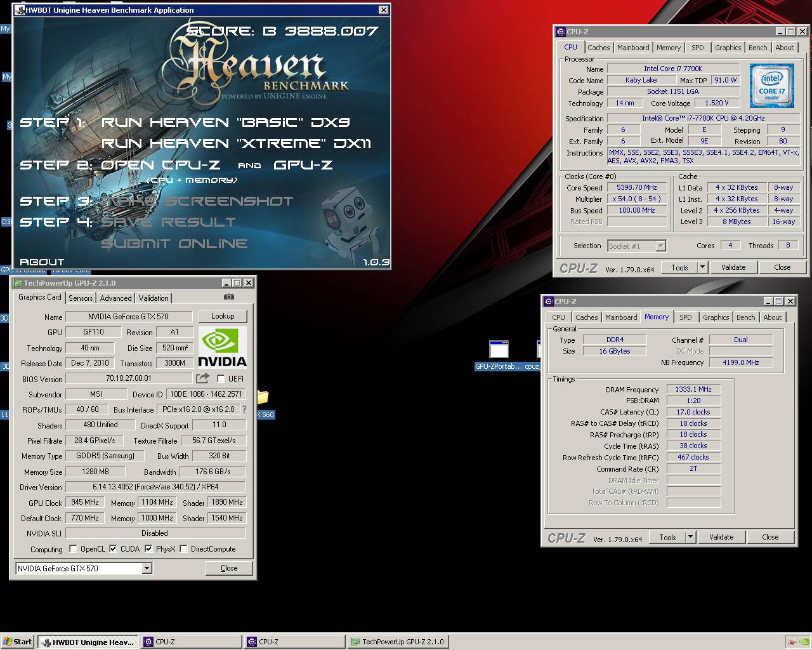The height and width of the screenshot is (650, 812).
Task: Click the GPU name field NVIDIA GeForce GTX 570
Action: tap(128, 316)
